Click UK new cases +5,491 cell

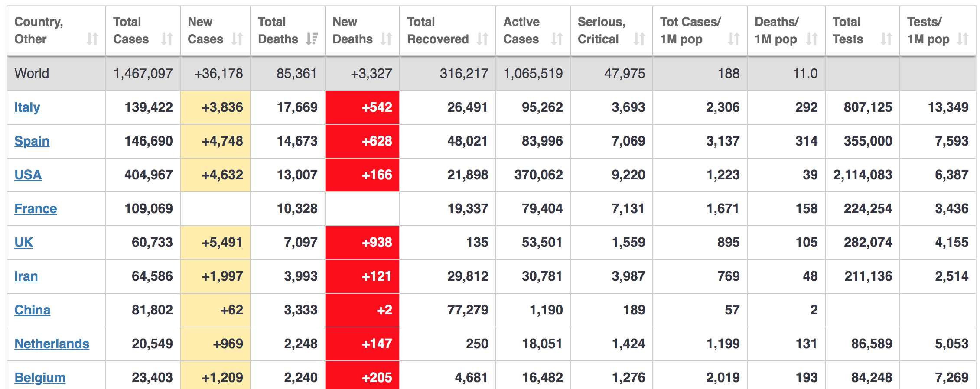pyautogui.click(x=215, y=243)
